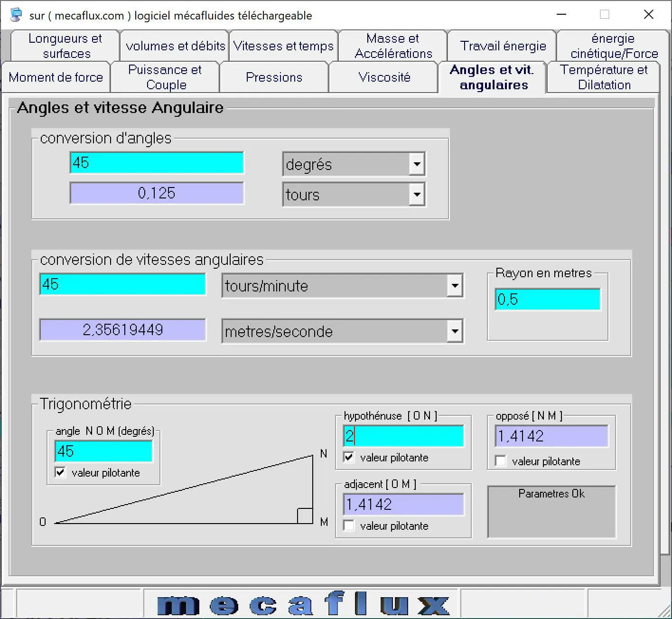Click the mecaflux logo banner
The width and height of the screenshot is (672, 619).
(302, 604)
